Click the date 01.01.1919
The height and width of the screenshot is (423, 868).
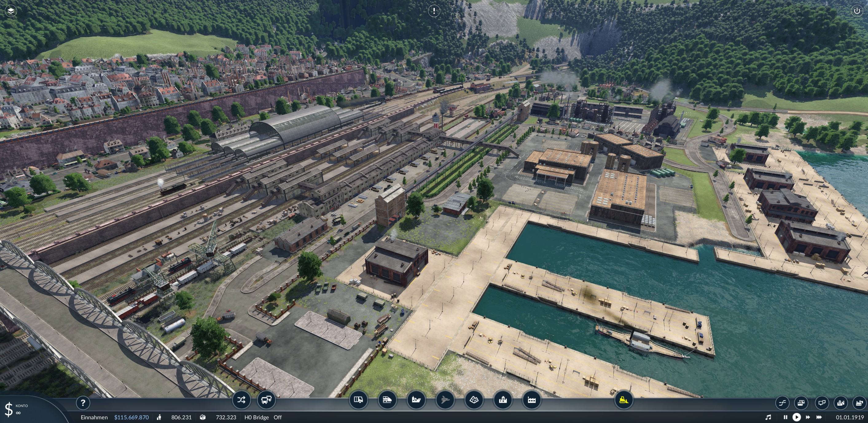tap(850, 417)
